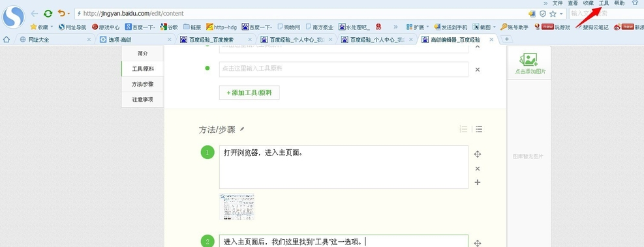Delete step 1 with its X icon

tap(477, 169)
